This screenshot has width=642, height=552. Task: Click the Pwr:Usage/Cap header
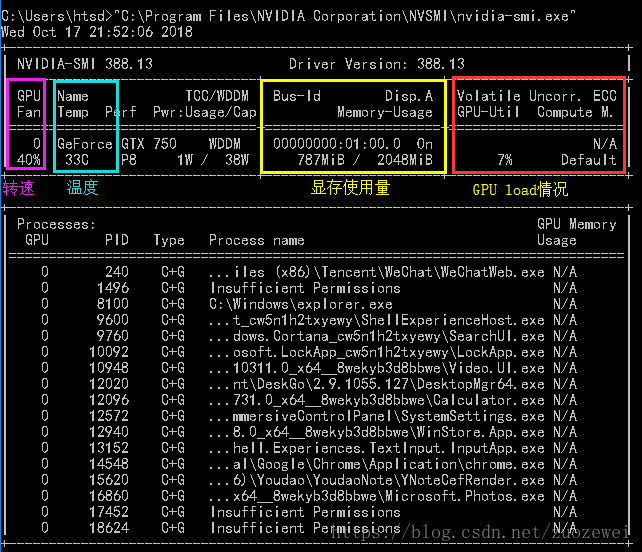click(205, 112)
